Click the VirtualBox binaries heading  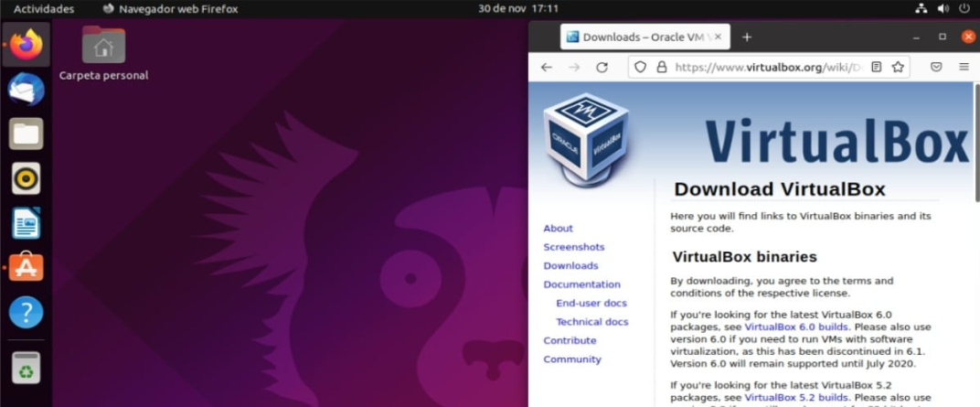pyautogui.click(x=744, y=257)
